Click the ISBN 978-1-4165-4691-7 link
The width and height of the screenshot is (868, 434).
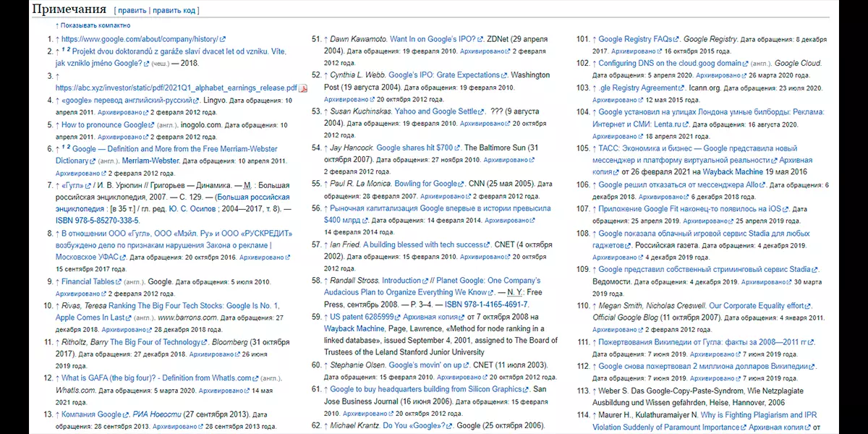pos(487,305)
